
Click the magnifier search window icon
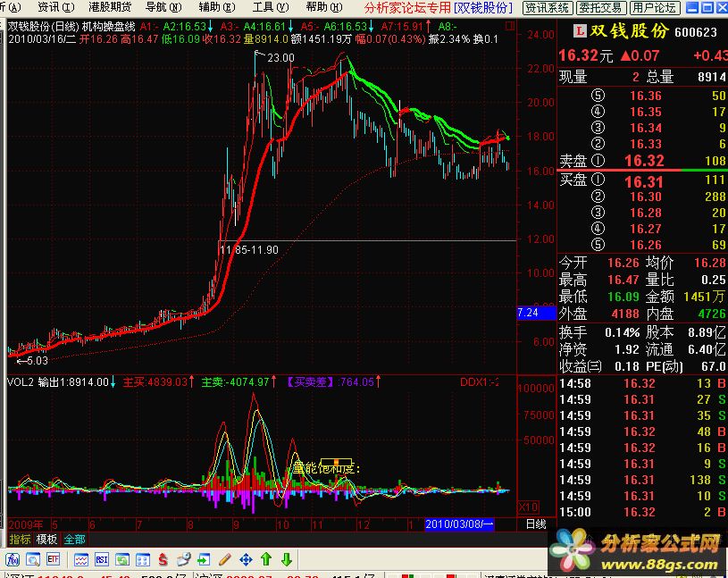pyautogui.click(x=33, y=559)
